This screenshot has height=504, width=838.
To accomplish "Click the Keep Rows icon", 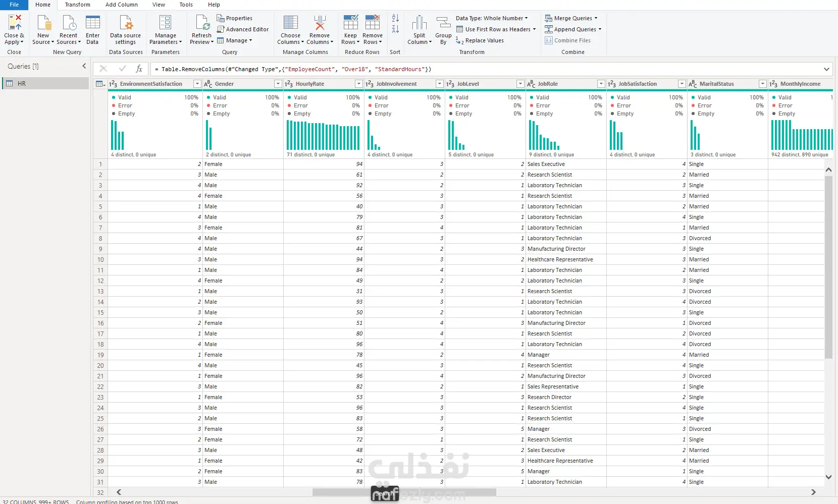I will (350, 23).
